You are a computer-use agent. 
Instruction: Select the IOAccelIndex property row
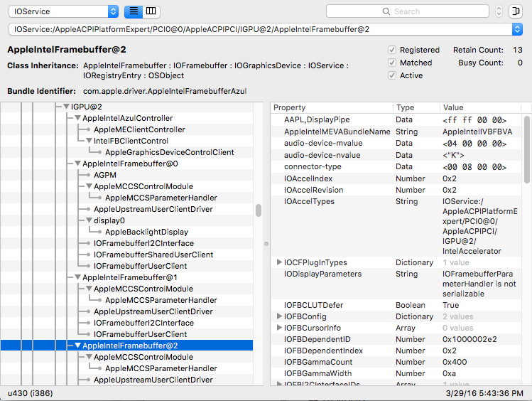[396, 178]
